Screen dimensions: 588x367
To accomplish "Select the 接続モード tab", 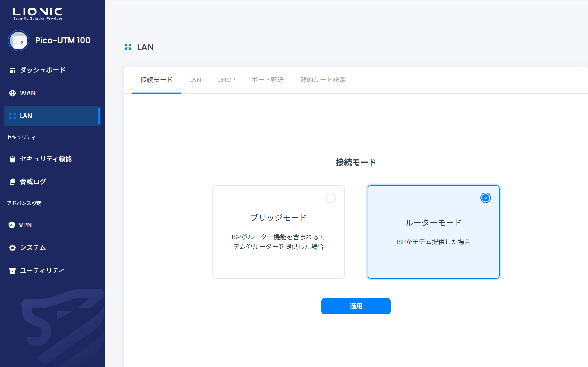I will (x=156, y=80).
